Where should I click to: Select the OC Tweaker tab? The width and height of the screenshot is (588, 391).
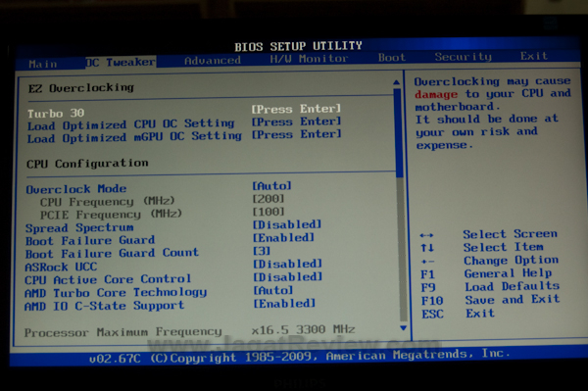pos(121,63)
